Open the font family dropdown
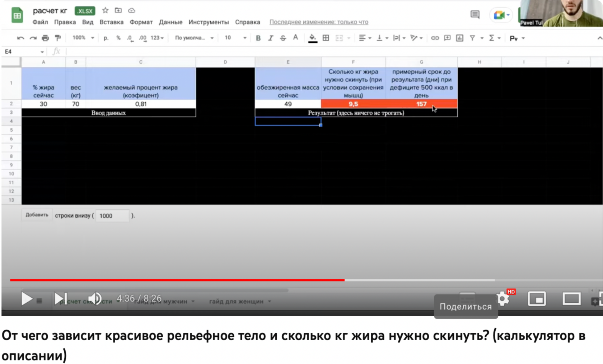603x364 pixels. tap(194, 38)
